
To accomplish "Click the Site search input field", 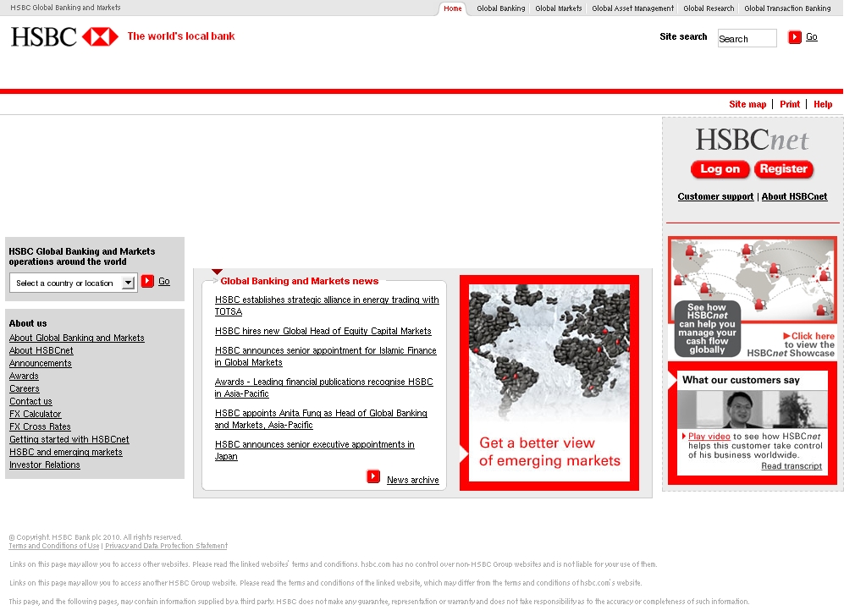I will tap(747, 38).
